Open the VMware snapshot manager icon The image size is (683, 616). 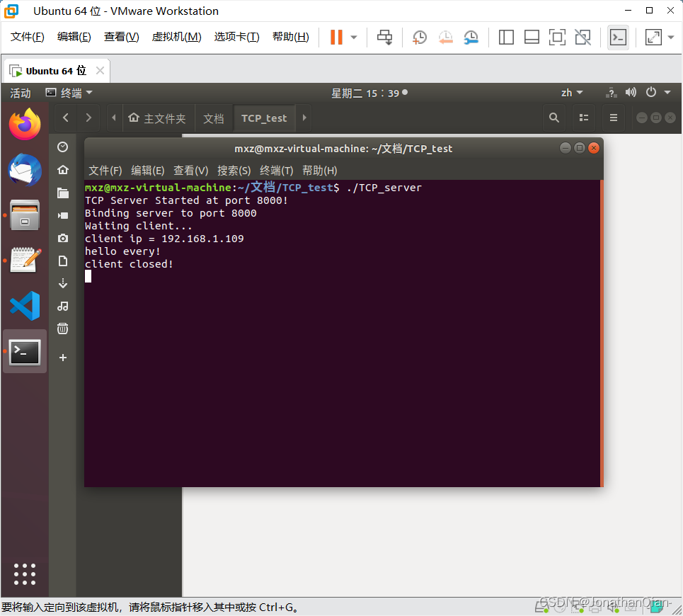(x=471, y=38)
